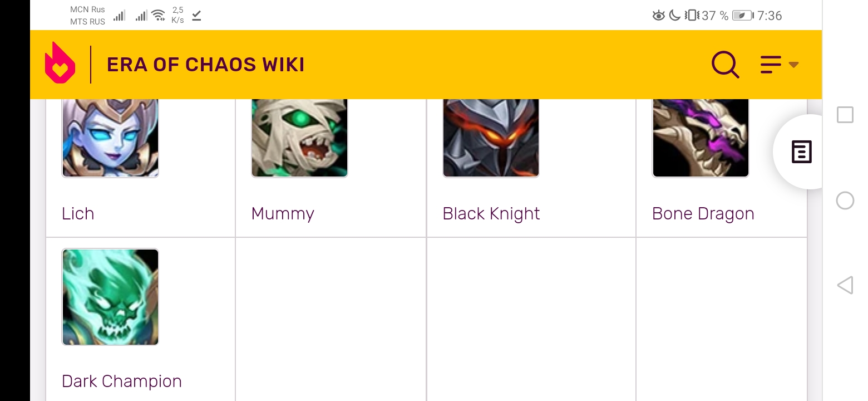The image size is (868, 401).
Task: Open the Mummy page link
Action: coord(283,214)
